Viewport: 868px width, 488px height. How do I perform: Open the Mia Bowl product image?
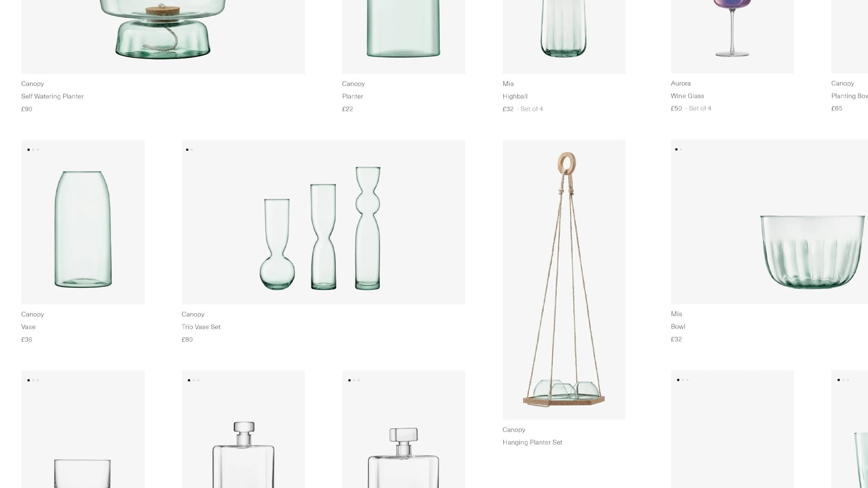[769, 222]
